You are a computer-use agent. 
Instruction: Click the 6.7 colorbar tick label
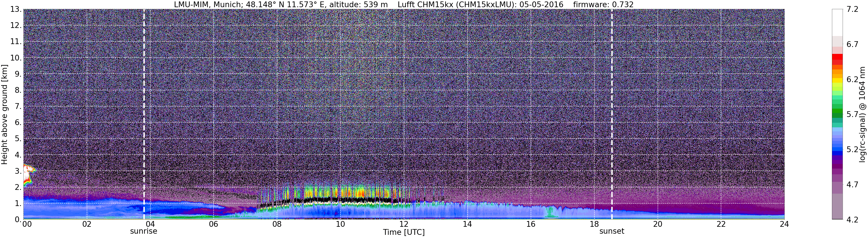pos(852,44)
